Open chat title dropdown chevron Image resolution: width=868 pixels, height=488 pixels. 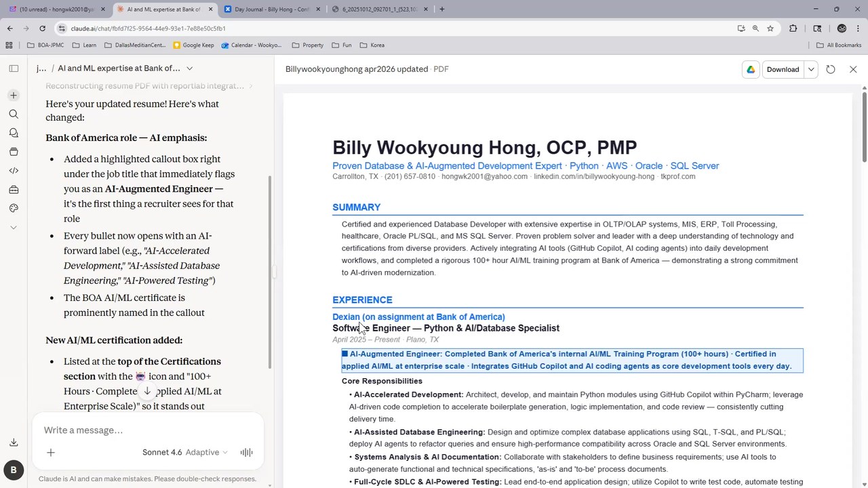[189, 68]
